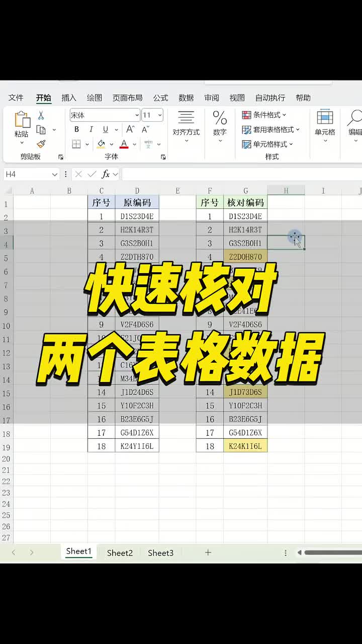Expand the font name 宋体 dropdown
The height and width of the screenshot is (644, 362).
(x=137, y=115)
